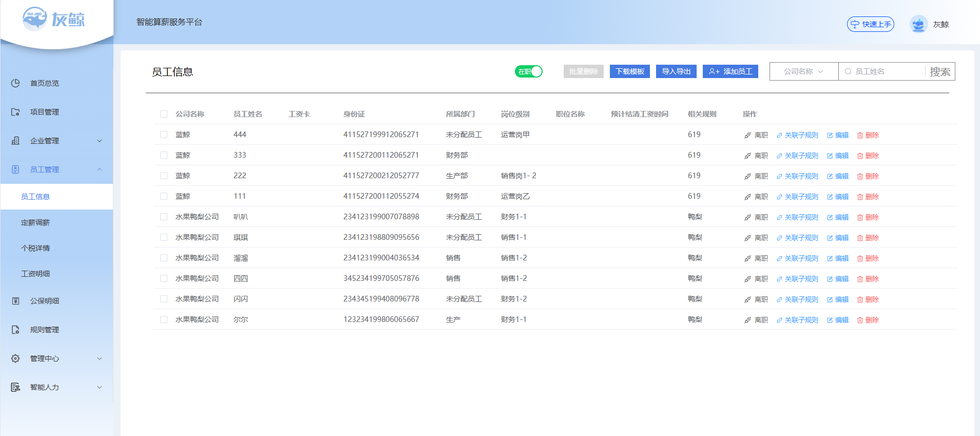Click the 规则管理 document icon
980x436 pixels.
point(15,330)
